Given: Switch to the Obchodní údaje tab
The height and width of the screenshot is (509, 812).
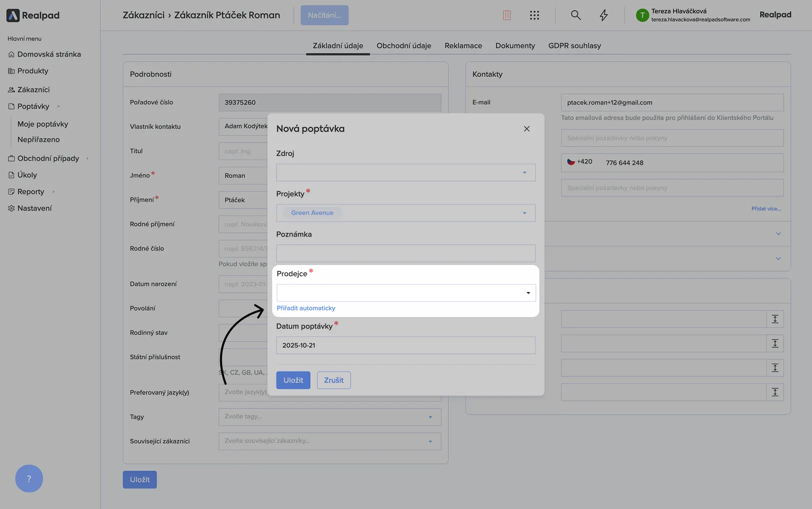Looking at the screenshot, I should (x=403, y=45).
